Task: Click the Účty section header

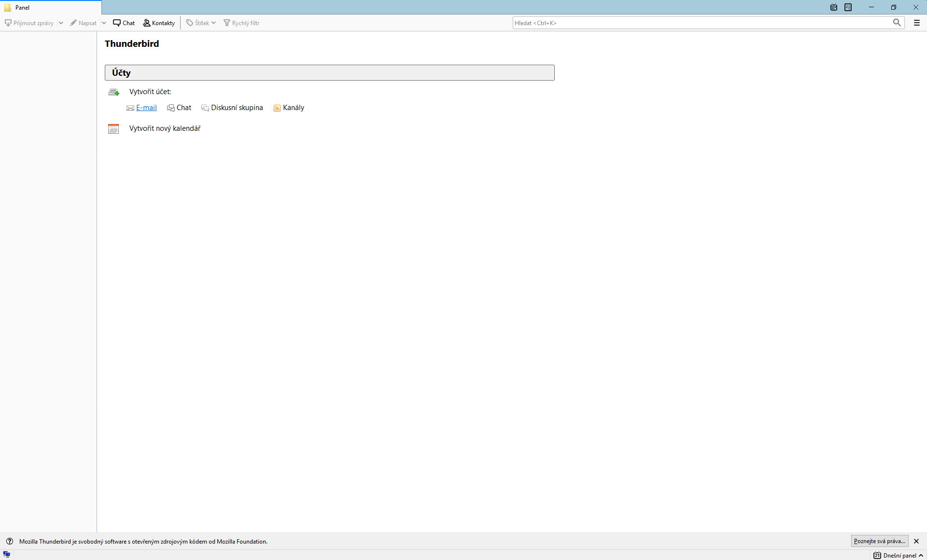Action: pos(330,73)
